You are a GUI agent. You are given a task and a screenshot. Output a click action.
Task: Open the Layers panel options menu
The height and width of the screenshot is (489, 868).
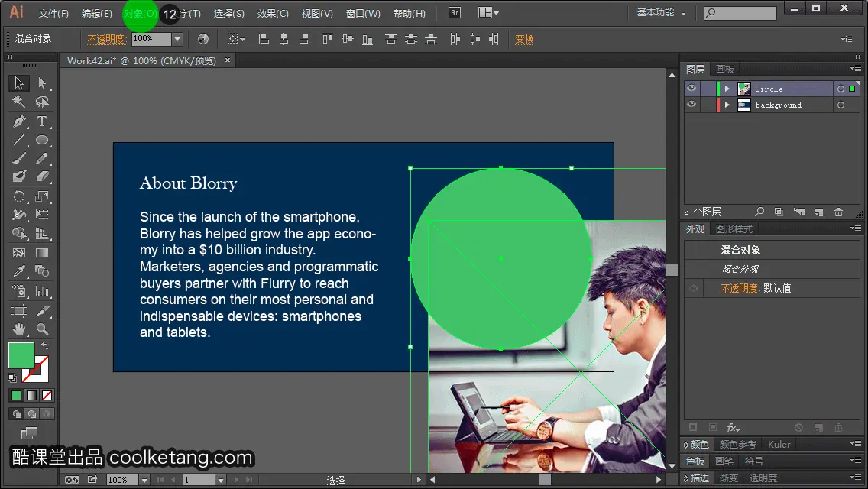tap(856, 69)
